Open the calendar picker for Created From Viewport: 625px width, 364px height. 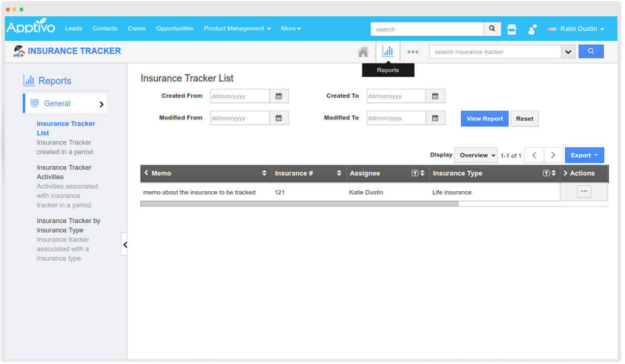point(279,96)
